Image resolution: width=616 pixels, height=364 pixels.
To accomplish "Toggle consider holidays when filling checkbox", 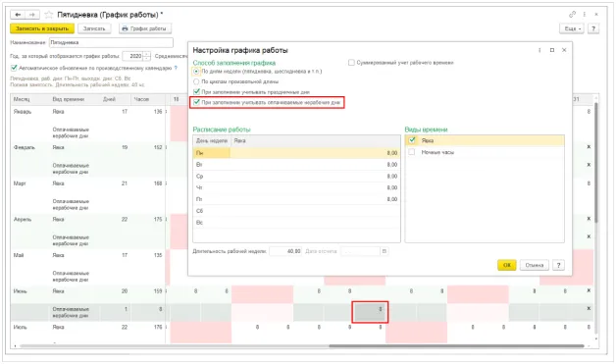I will point(197,91).
